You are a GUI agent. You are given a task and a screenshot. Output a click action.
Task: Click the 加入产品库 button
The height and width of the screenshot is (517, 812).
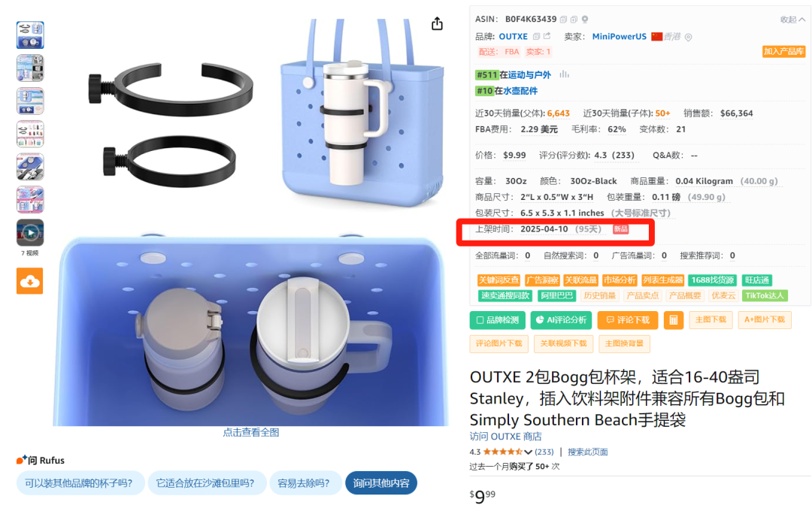(x=783, y=52)
